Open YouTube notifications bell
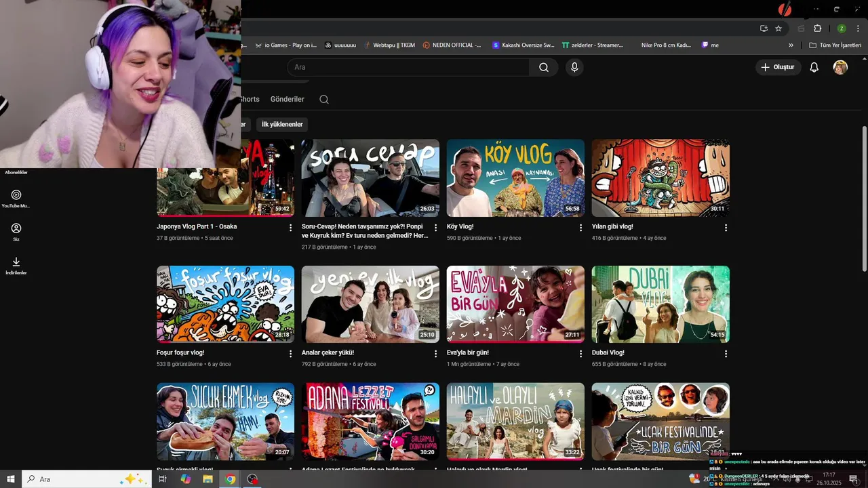This screenshot has height=488, width=868. [x=814, y=67]
